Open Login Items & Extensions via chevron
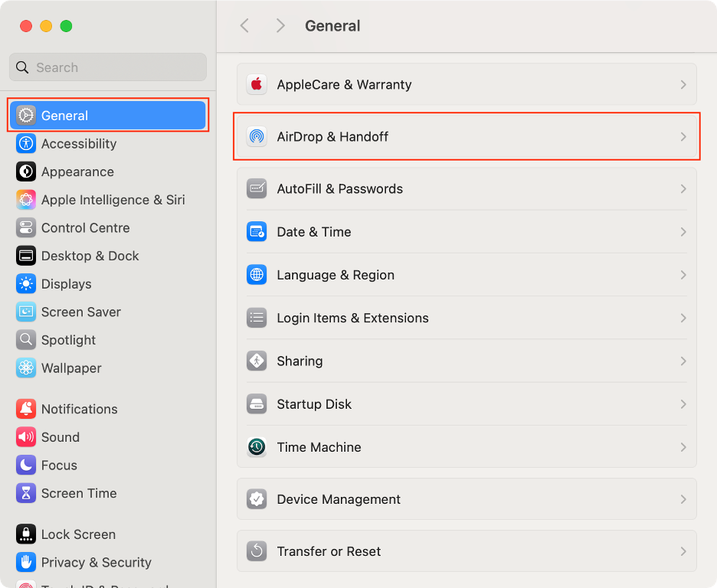 point(683,318)
